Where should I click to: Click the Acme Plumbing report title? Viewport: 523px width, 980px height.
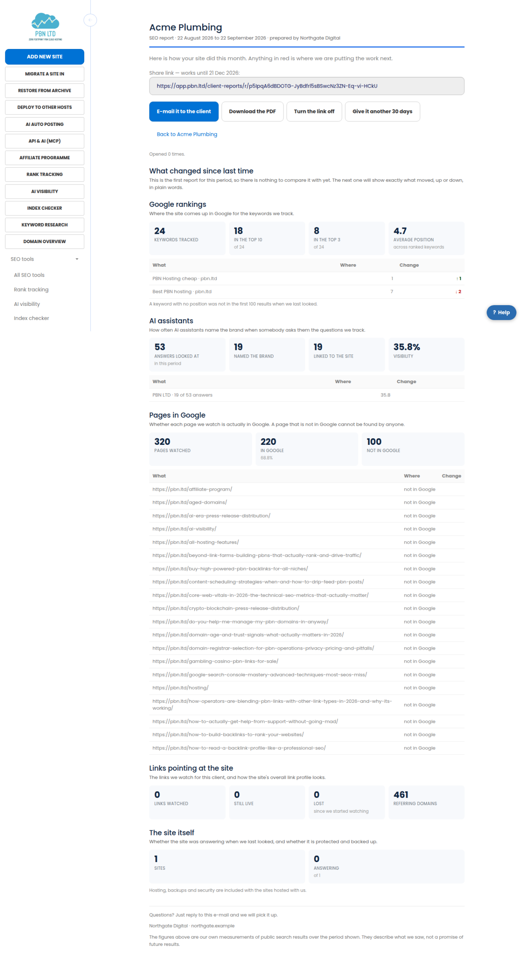185,27
